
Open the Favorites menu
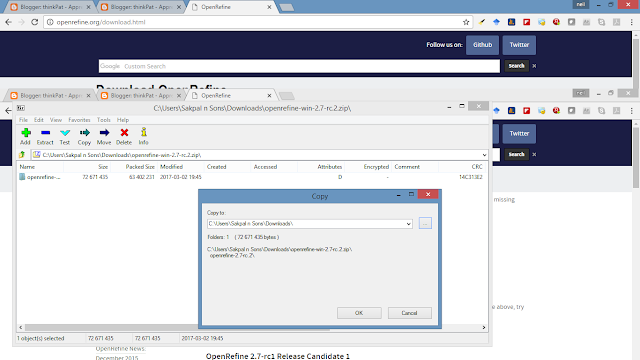point(79,120)
